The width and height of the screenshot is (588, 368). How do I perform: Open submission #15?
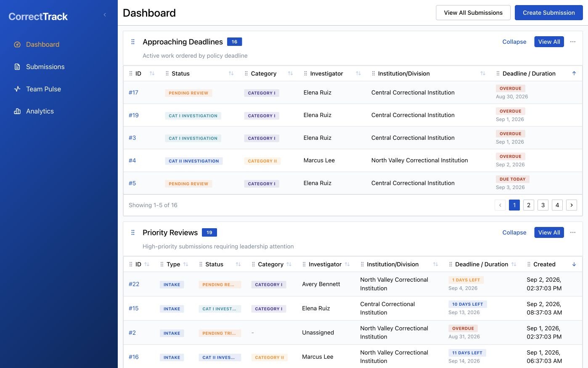point(133,308)
